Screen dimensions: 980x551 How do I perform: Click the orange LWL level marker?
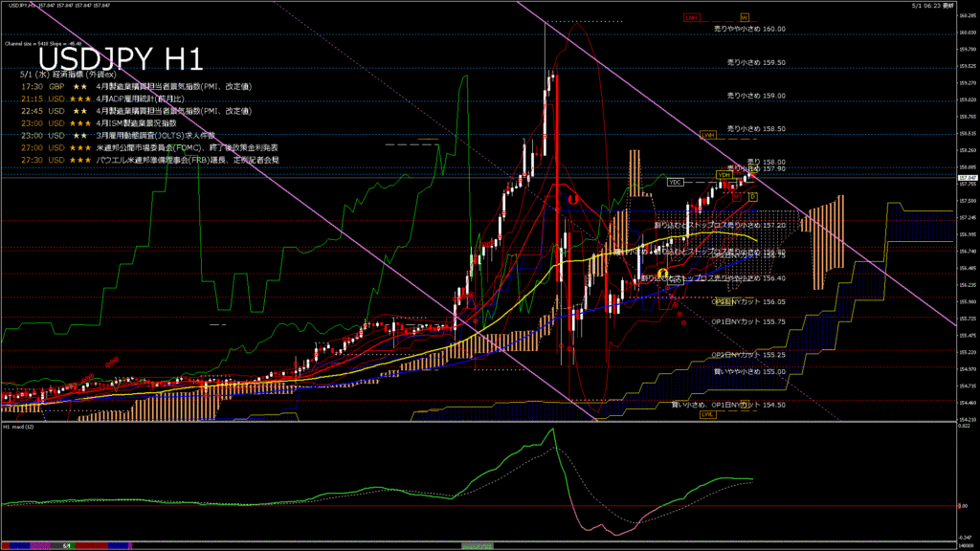[707, 414]
